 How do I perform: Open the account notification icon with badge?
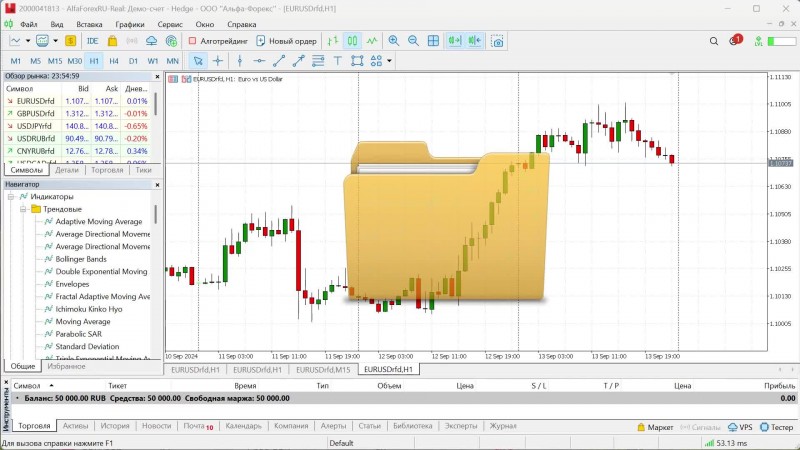735,40
